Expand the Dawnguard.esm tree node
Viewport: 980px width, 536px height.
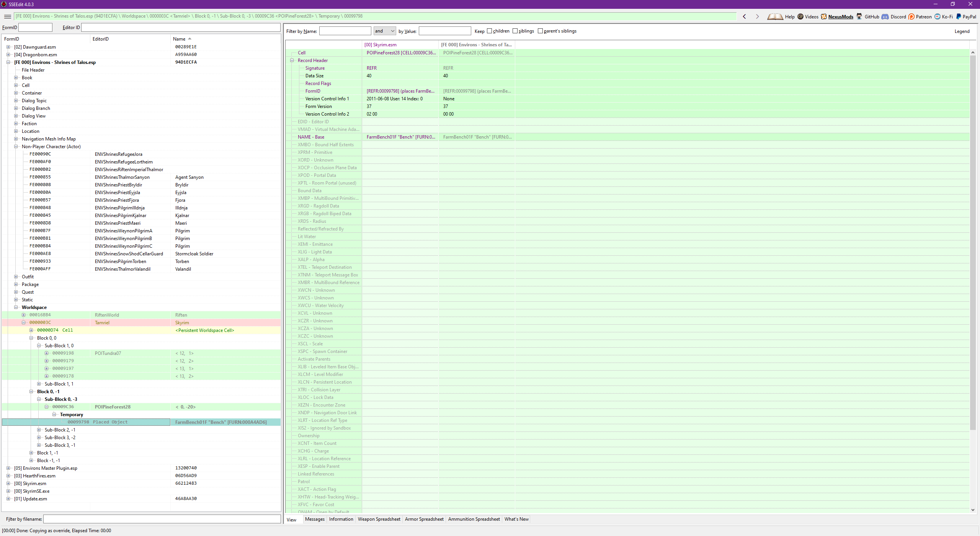pyautogui.click(x=8, y=47)
